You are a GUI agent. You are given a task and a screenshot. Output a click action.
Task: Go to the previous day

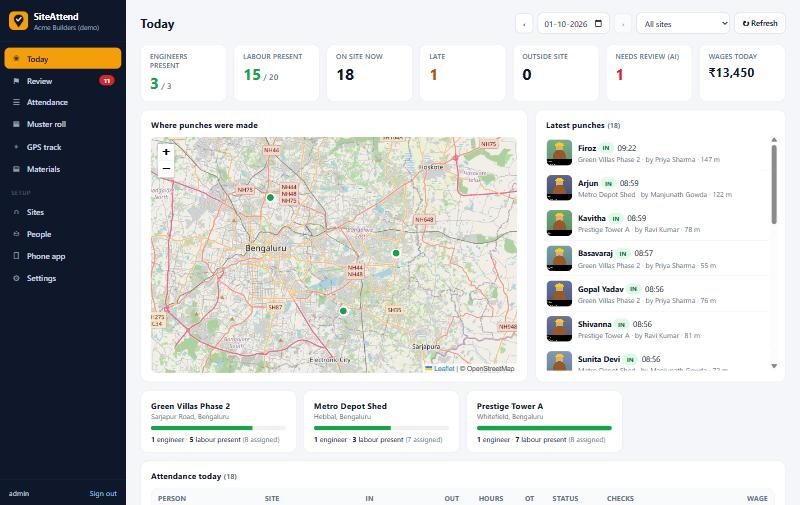[x=524, y=24]
